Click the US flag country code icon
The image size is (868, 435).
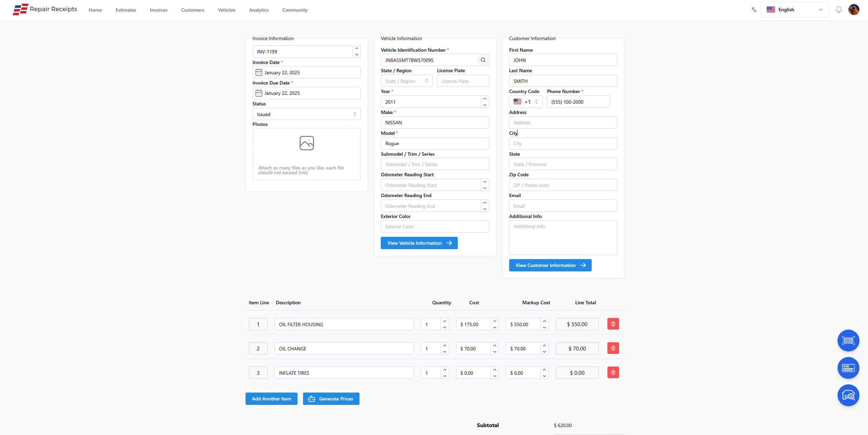pos(517,102)
